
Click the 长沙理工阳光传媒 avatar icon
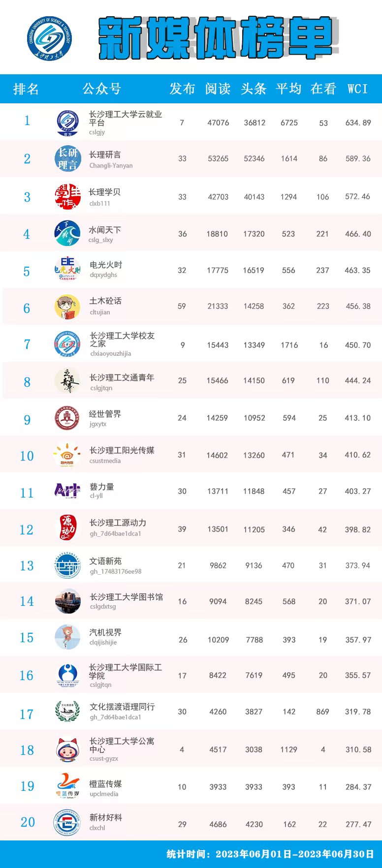point(67,455)
